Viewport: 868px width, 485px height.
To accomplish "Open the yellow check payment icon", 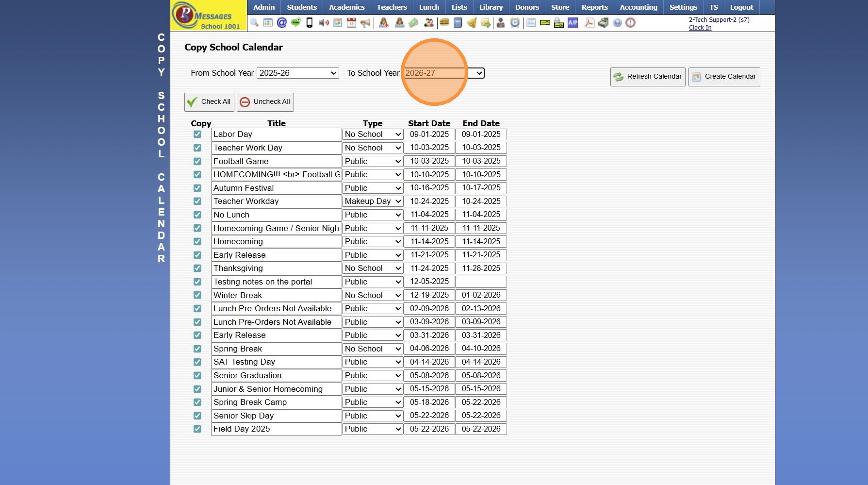I will (545, 23).
